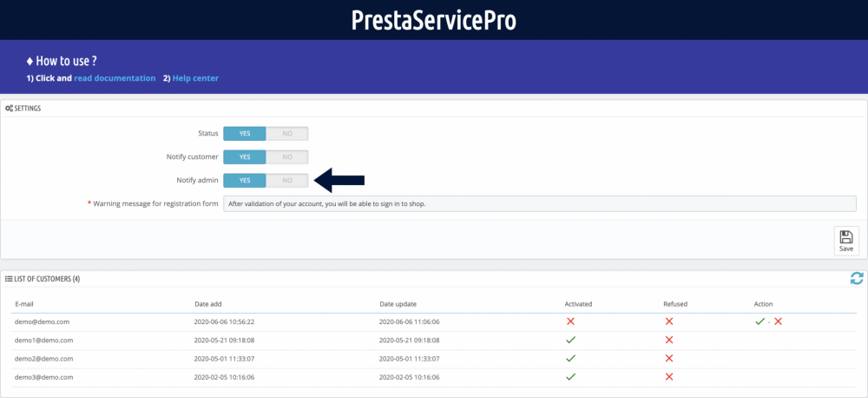
Task: Click Activated red cross for demo@demo.com
Action: tap(570, 322)
